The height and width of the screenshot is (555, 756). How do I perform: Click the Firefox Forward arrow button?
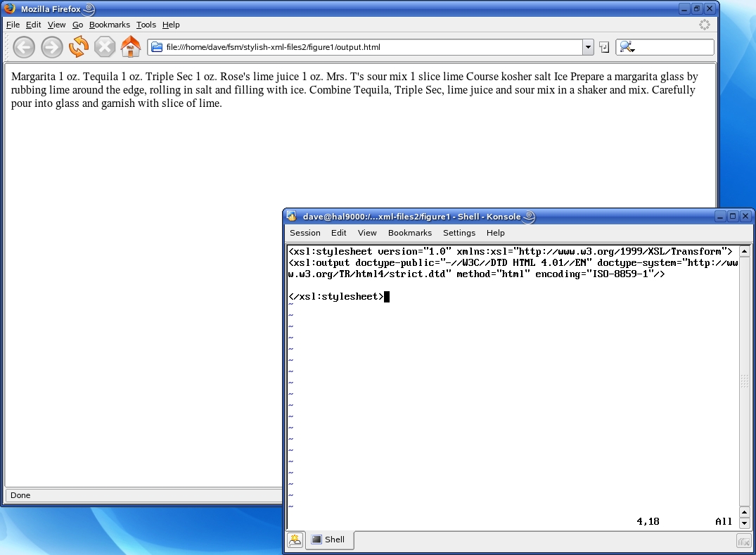(x=51, y=47)
